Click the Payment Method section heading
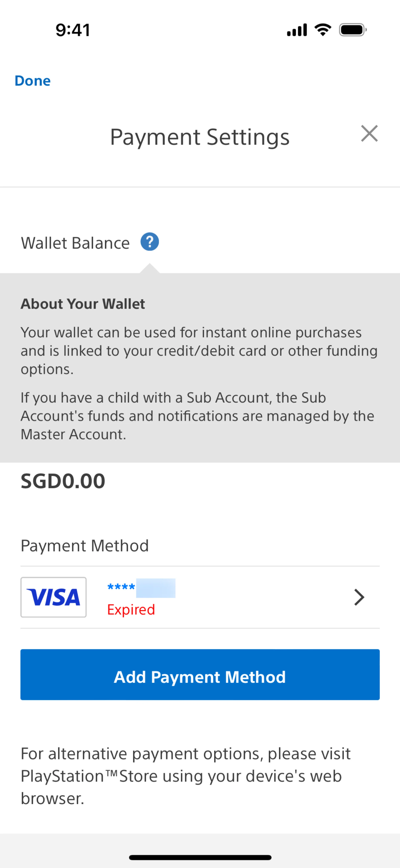The height and width of the screenshot is (868, 400). click(85, 546)
